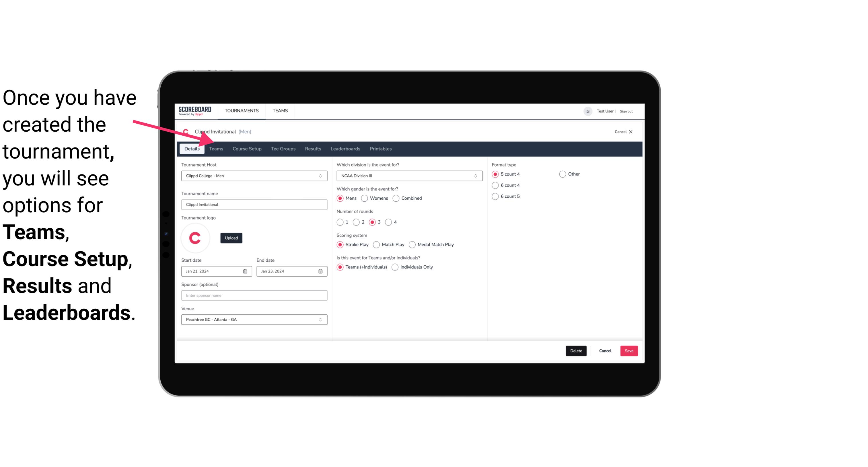Click the end date calendar icon

point(321,271)
